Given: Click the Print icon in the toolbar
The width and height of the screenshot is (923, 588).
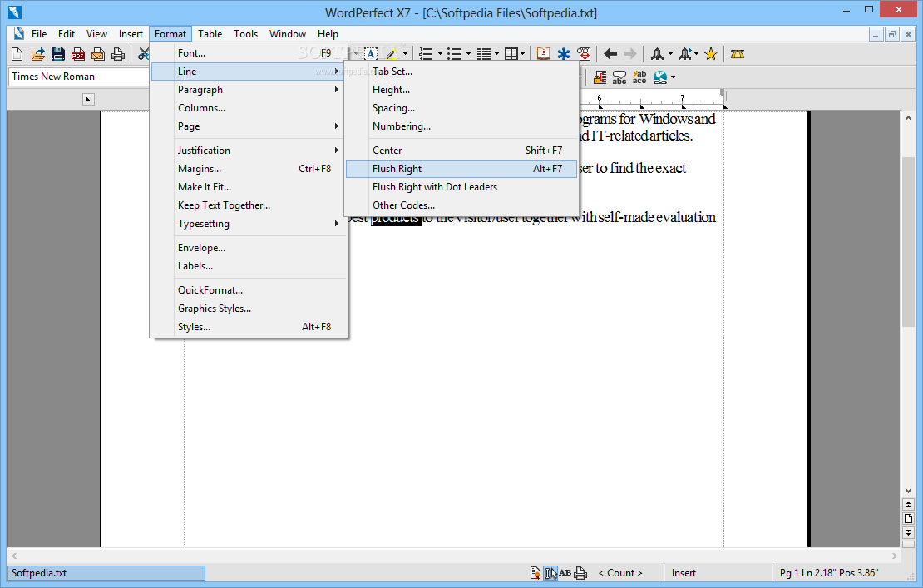Looking at the screenshot, I should coord(118,54).
